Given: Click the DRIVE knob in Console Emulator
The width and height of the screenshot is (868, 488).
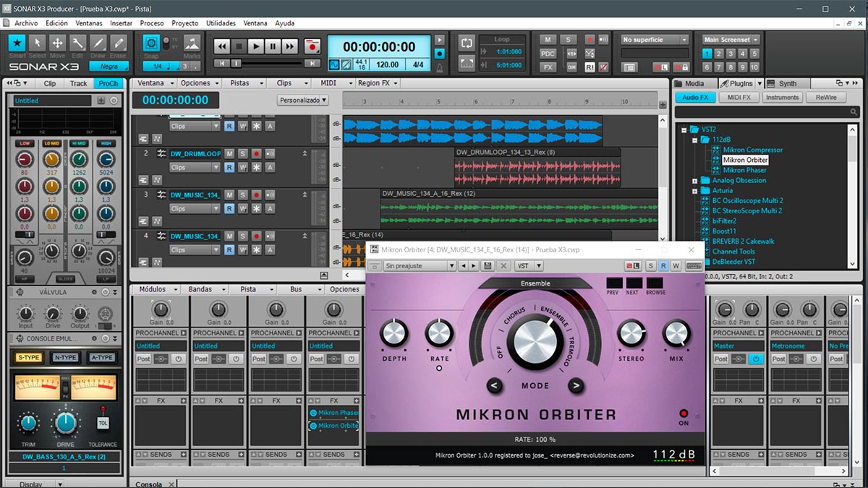Looking at the screenshot, I should [65, 421].
